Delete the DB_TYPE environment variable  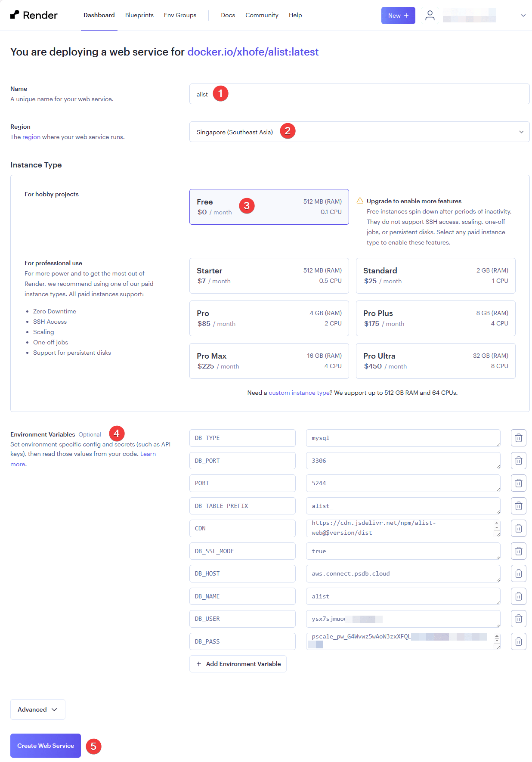click(x=518, y=438)
